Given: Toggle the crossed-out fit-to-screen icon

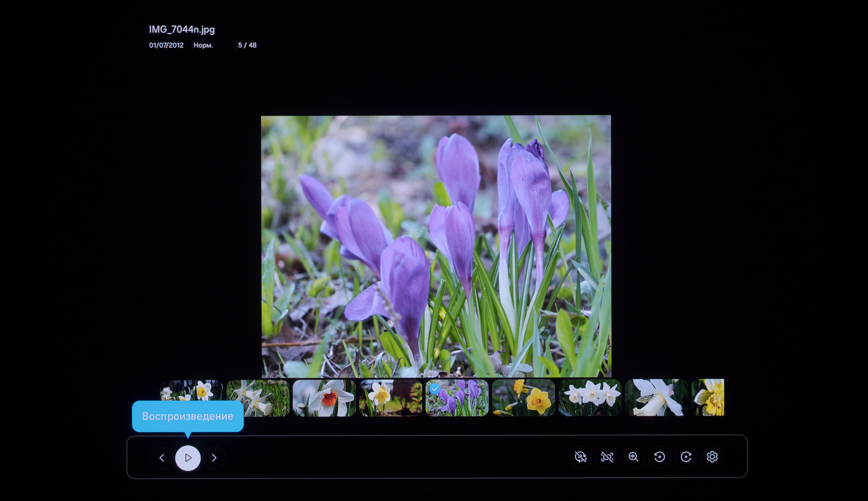Looking at the screenshot, I should tap(607, 457).
